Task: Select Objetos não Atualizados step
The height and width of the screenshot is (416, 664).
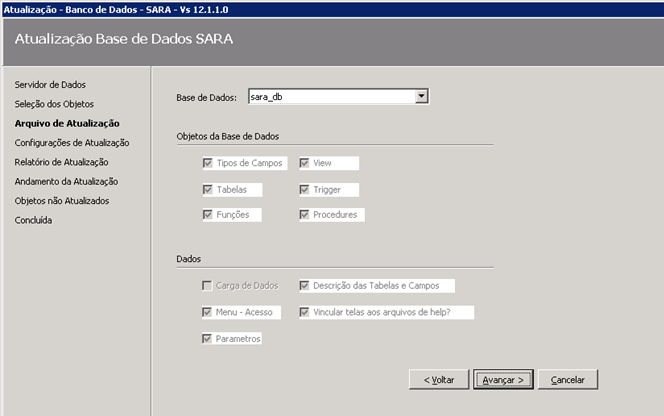Action: click(x=62, y=201)
